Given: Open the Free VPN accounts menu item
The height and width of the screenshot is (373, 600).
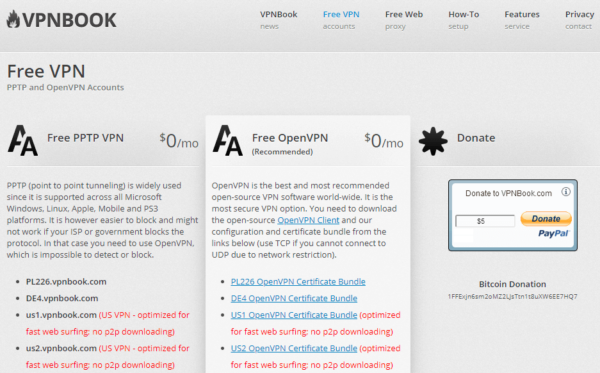Looking at the screenshot, I should point(341,20).
